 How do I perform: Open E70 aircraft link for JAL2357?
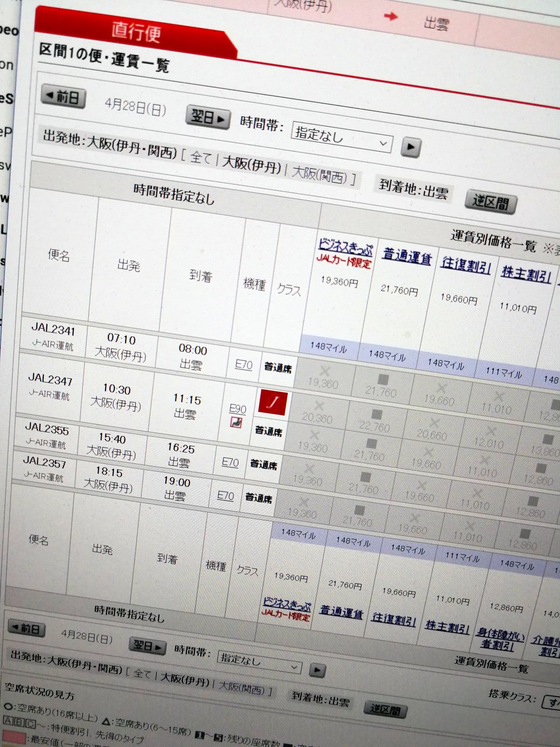coord(225,496)
